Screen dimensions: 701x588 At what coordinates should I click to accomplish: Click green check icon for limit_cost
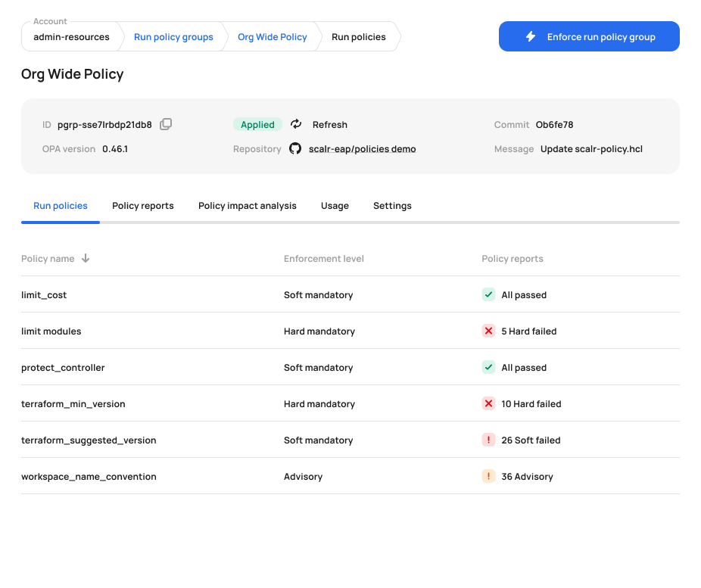tap(488, 294)
